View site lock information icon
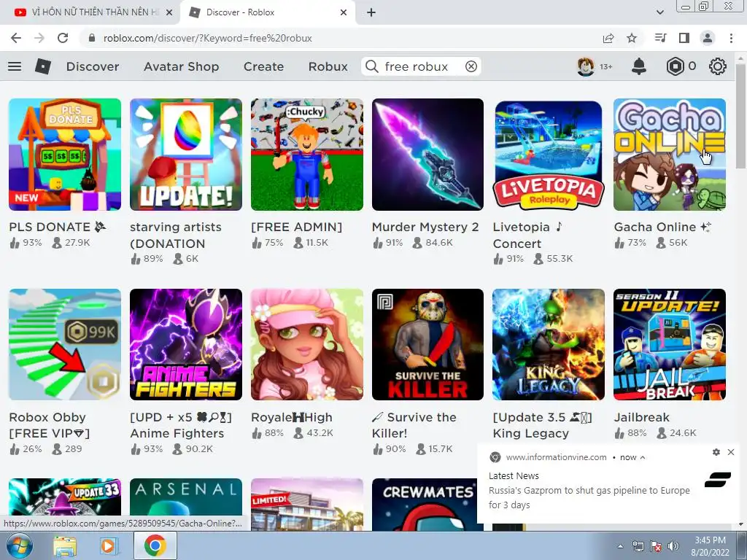 pyautogui.click(x=92, y=38)
